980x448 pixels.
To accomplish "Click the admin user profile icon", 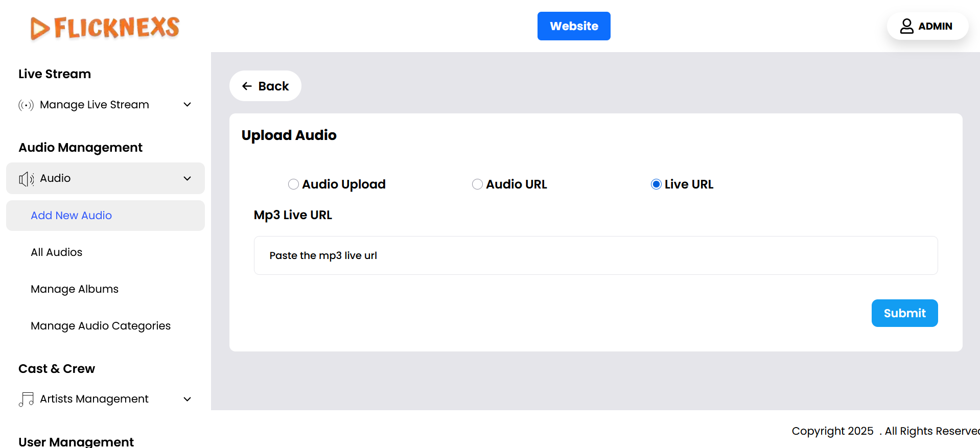I will (906, 26).
